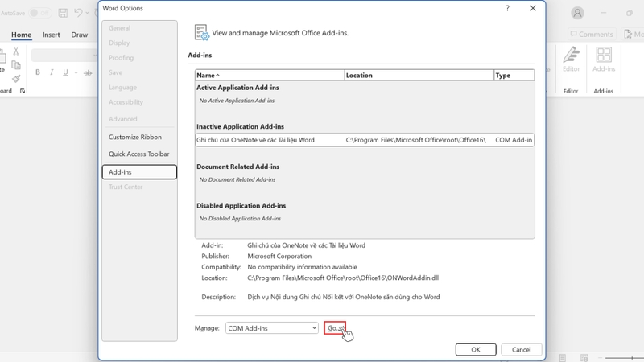The width and height of the screenshot is (644, 362).
Task: Toggle Bold formatting
Action: pyautogui.click(x=37, y=72)
